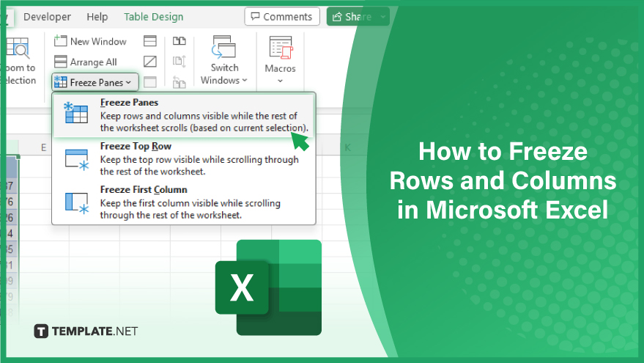The height and width of the screenshot is (363, 644).
Task: Click the Comments button
Action: [x=282, y=17]
